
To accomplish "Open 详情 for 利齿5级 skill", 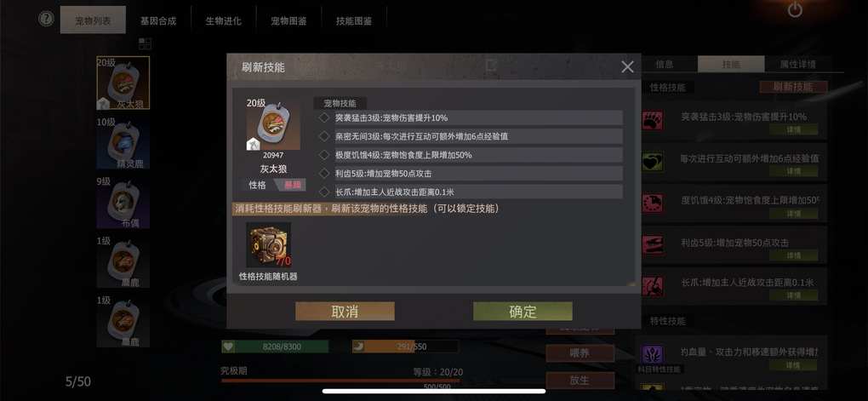I will tap(793, 255).
